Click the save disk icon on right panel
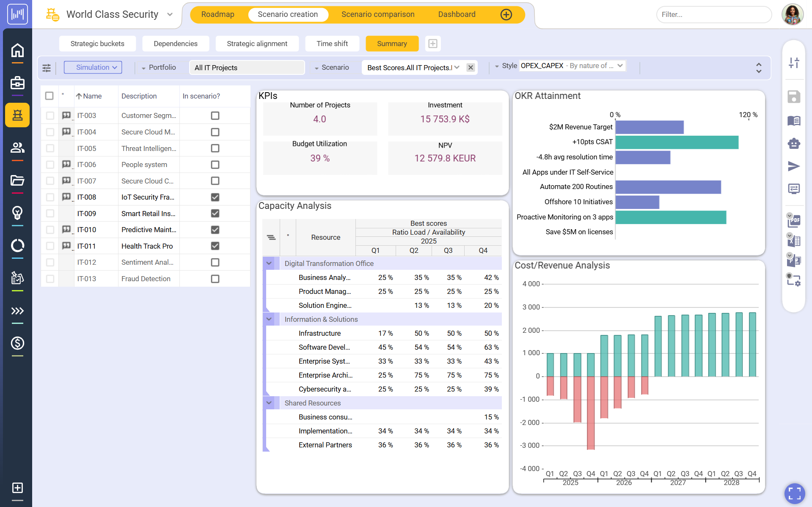This screenshot has width=812, height=507. coord(794,97)
